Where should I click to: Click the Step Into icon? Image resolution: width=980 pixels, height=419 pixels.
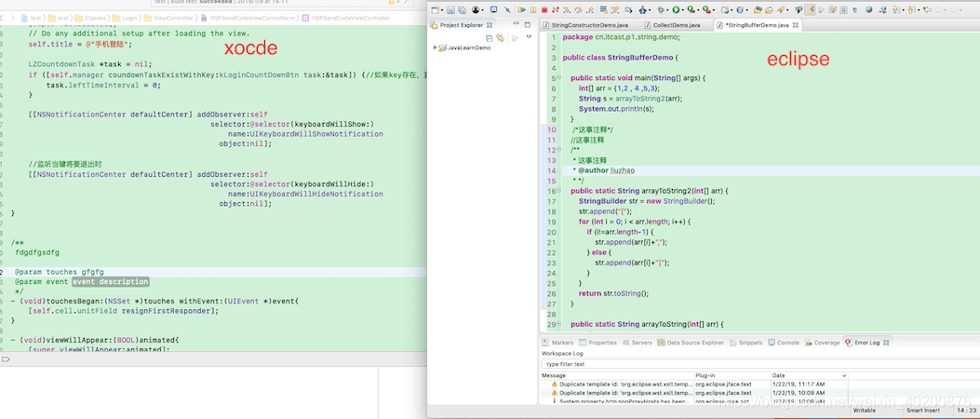(567, 10)
